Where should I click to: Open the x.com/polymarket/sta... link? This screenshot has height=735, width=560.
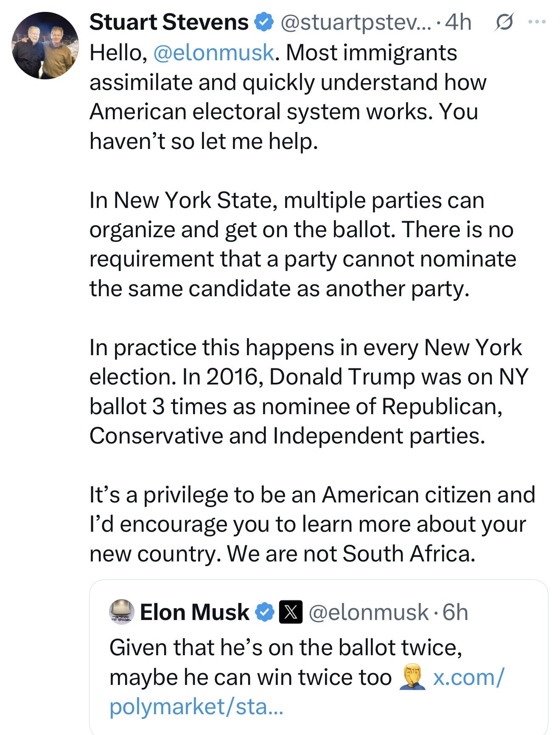[x=468, y=677]
